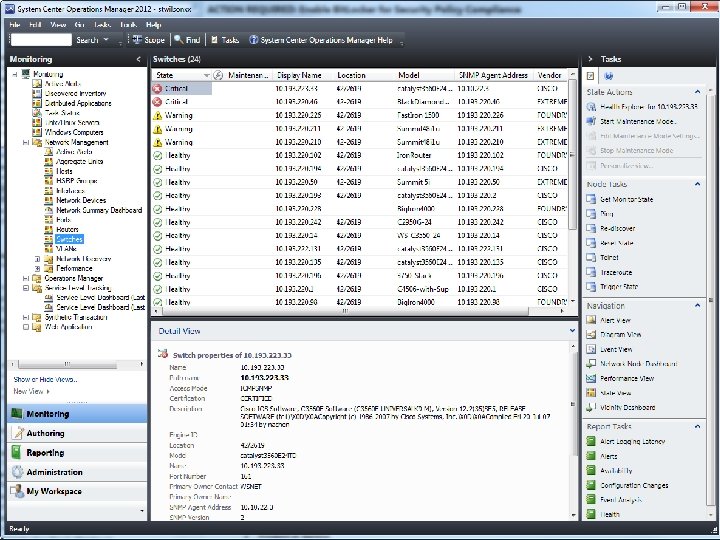
Task: Click the Network Node Dashboard icon
Action: click(591, 364)
